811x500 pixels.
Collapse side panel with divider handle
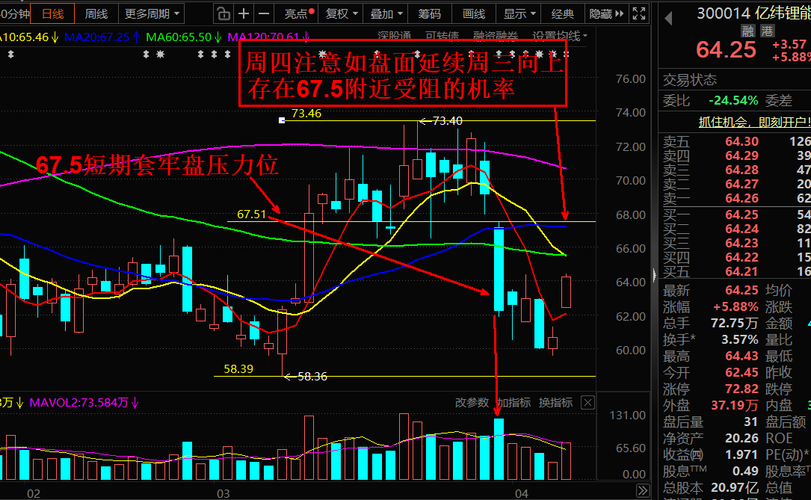[654, 275]
